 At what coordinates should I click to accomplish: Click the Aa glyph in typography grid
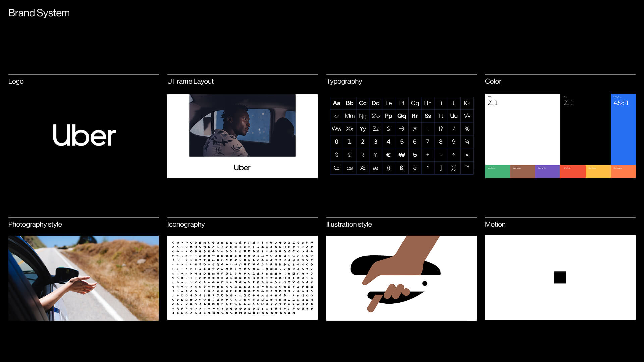[x=336, y=103]
